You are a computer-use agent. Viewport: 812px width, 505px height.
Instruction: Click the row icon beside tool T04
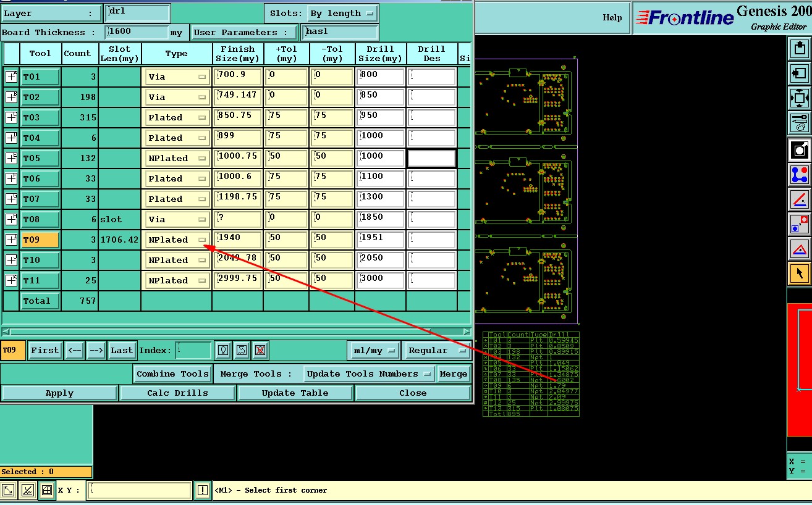pyautogui.click(x=11, y=138)
